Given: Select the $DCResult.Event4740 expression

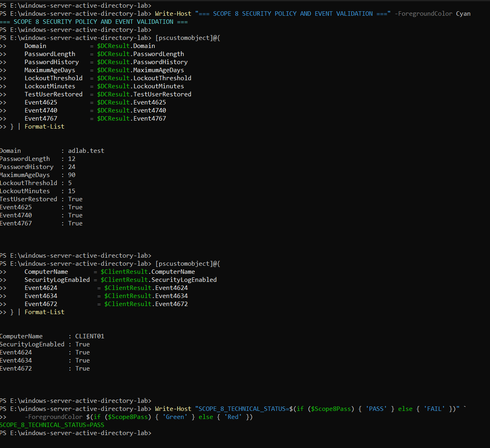Looking at the screenshot, I should pos(131,110).
